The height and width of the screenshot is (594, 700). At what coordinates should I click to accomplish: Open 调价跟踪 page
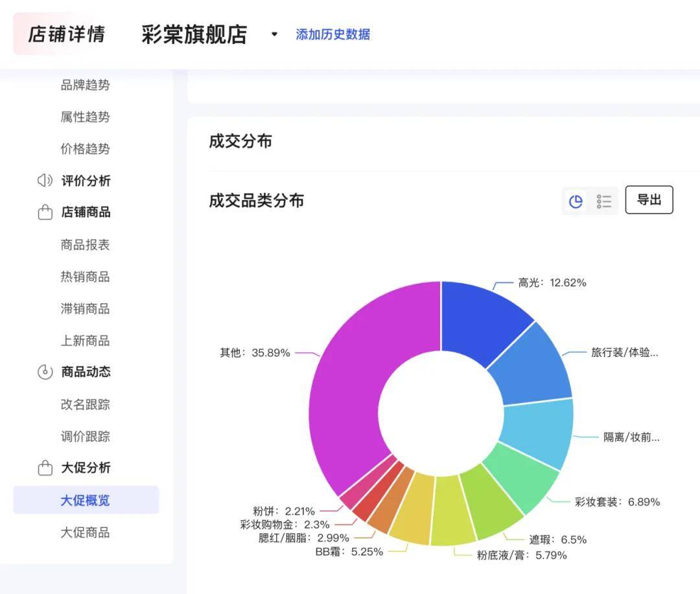pyautogui.click(x=85, y=436)
